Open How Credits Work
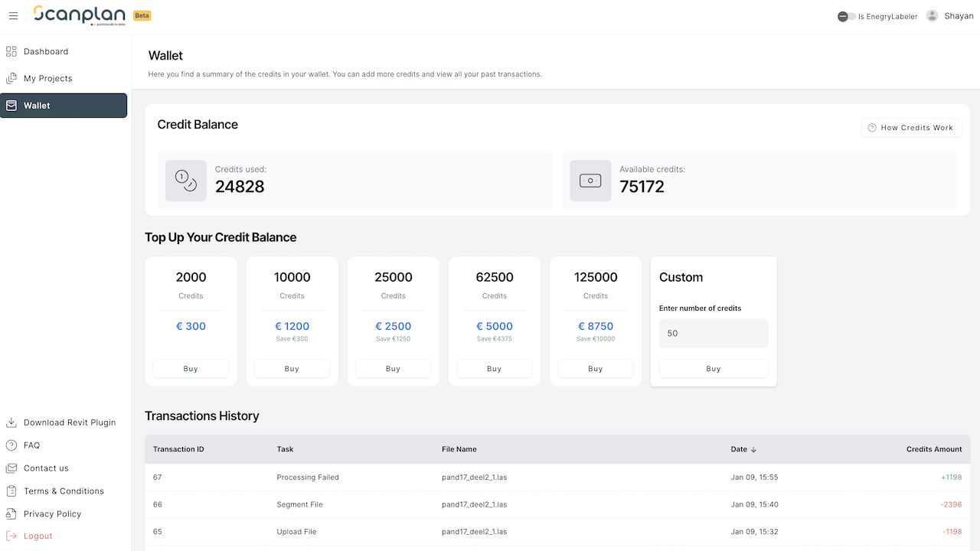 pos(911,128)
